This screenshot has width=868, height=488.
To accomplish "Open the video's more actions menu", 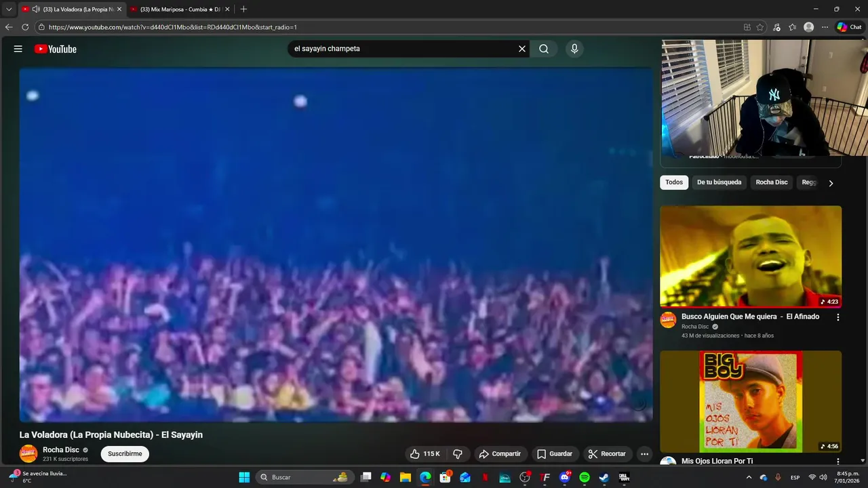I will (645, 454).
